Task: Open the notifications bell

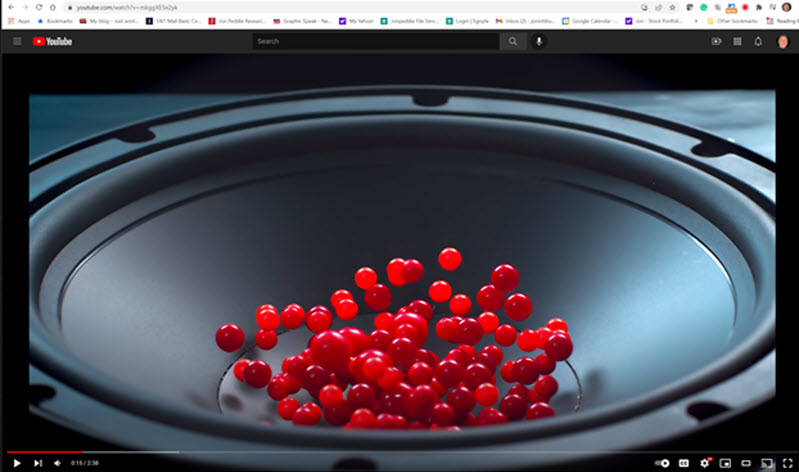Action: [758, 41]
